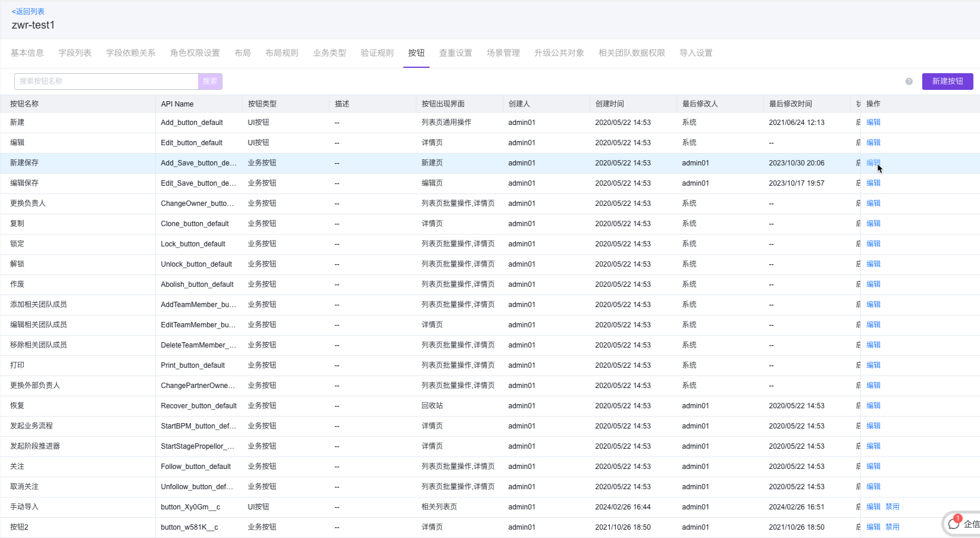Open the 查重设置 tab
Viewport: 980px width, 538px height.
[x=455, y=52]
